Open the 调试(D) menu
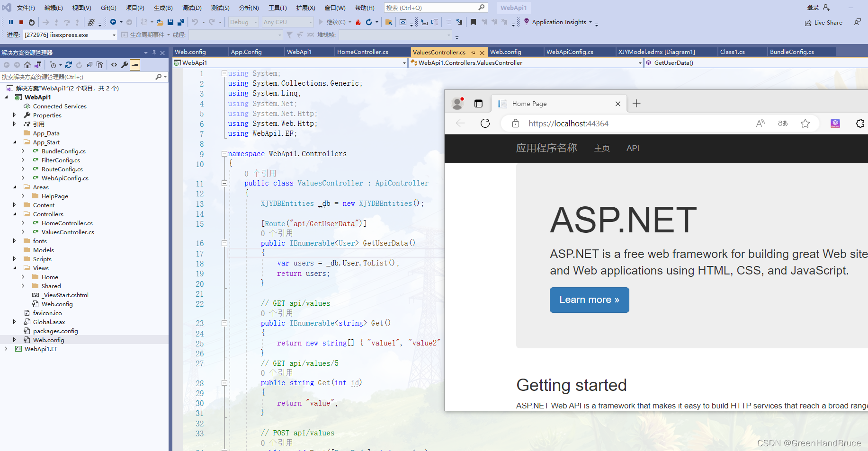This screenshot has width=868, height=451. [x=192, y=8]
